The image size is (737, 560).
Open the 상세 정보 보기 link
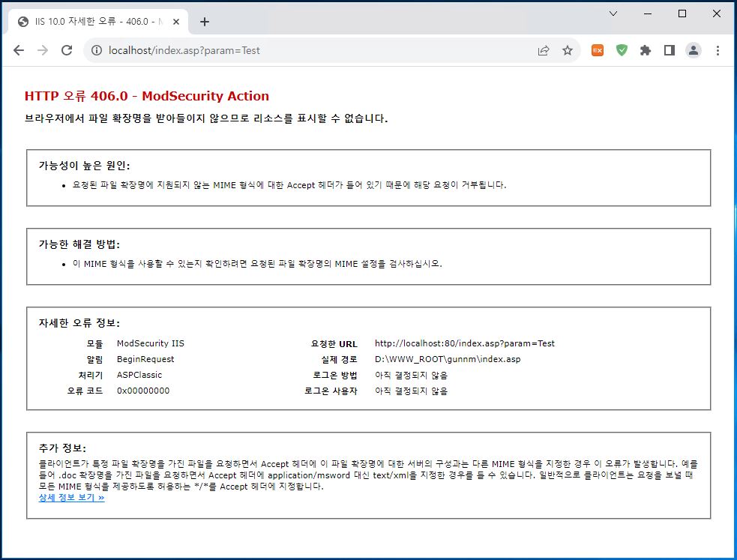(71, 498)
